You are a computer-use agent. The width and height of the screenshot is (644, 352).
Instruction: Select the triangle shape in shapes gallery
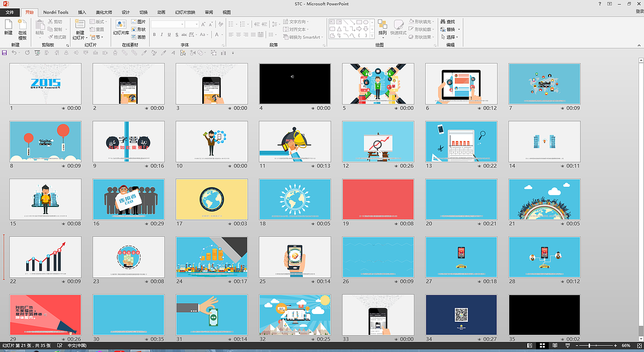pos(340,29)
